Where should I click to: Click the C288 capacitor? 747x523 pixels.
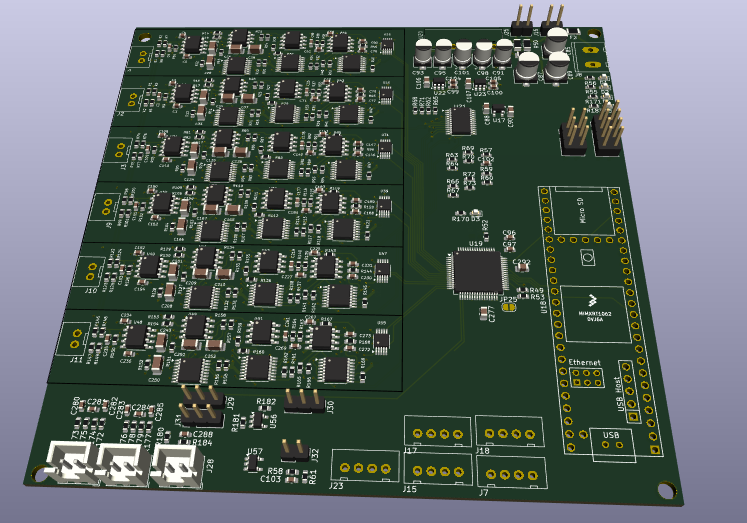(185, 434)
